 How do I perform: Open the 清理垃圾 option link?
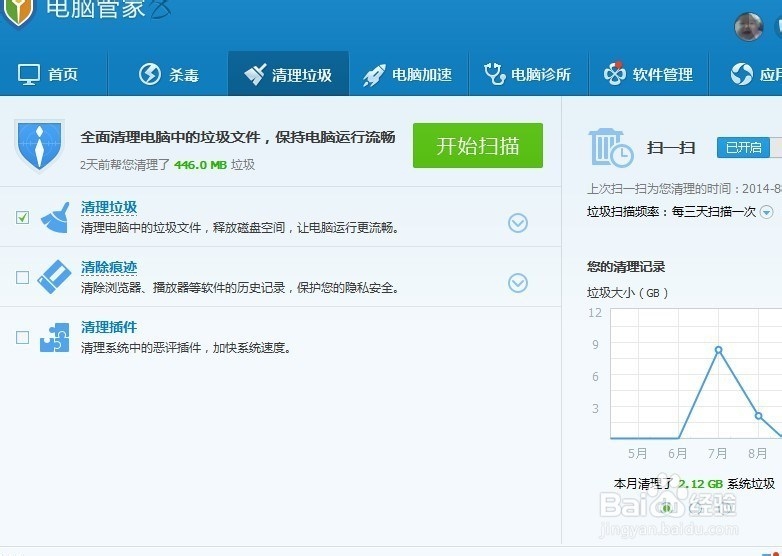[x=109, y=207]
